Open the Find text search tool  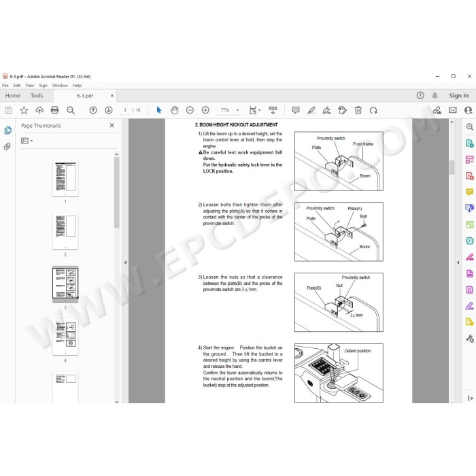(x=71, y=110)
